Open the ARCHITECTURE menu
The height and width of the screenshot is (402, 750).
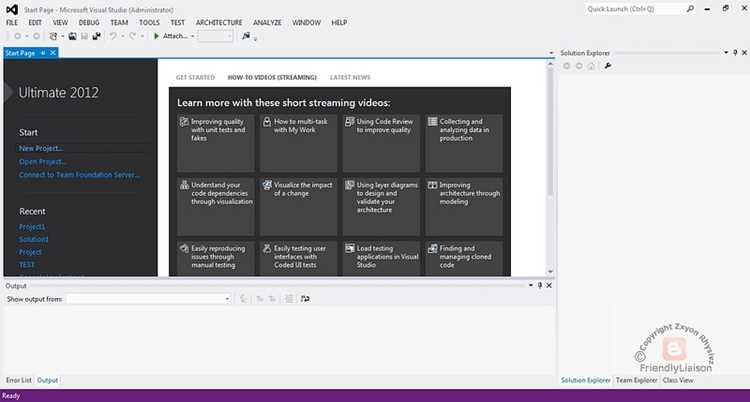[x=219, y=22]
